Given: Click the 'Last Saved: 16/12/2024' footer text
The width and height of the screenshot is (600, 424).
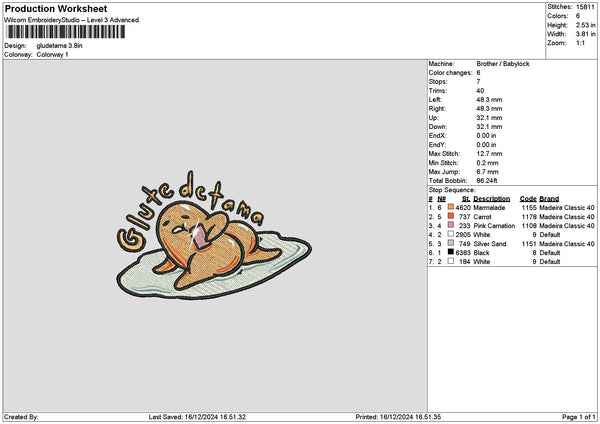Looking at the screenshot, I should click(x=197, y=417).
